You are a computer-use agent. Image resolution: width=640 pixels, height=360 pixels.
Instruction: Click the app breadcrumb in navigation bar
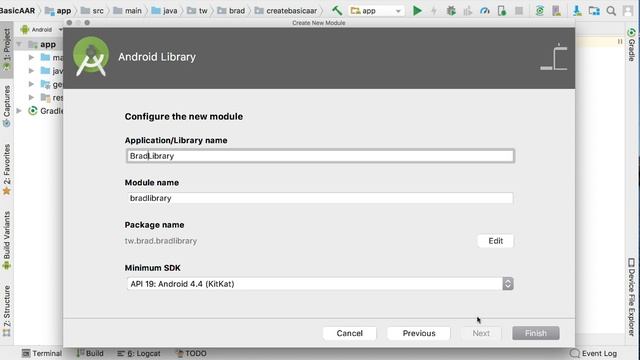point(58,11)
